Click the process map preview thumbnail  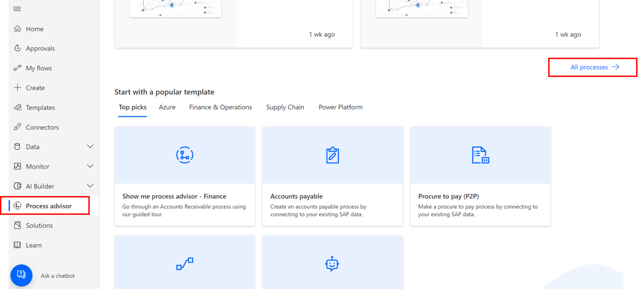(x=175, y=8)
